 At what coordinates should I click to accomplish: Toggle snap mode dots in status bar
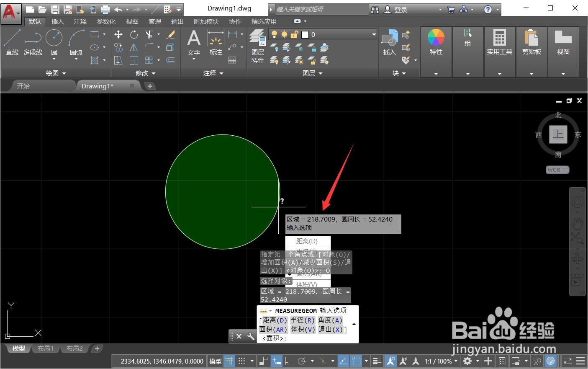pyautogui.click(x=242, y=361)
